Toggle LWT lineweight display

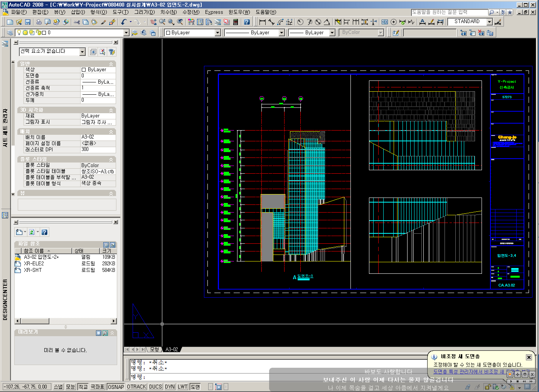pyautogui.click(x=183, y=387)
